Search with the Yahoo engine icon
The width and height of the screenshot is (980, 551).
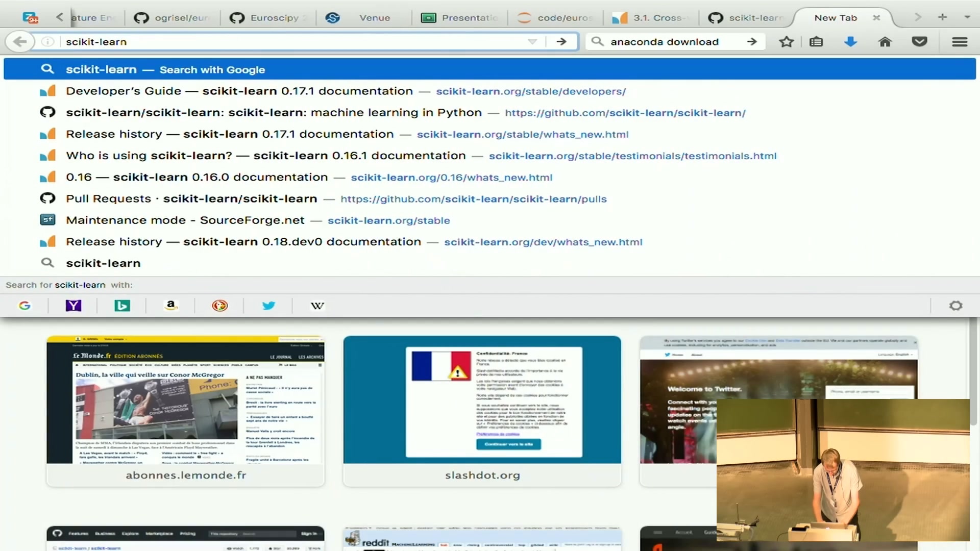point(73,306)
